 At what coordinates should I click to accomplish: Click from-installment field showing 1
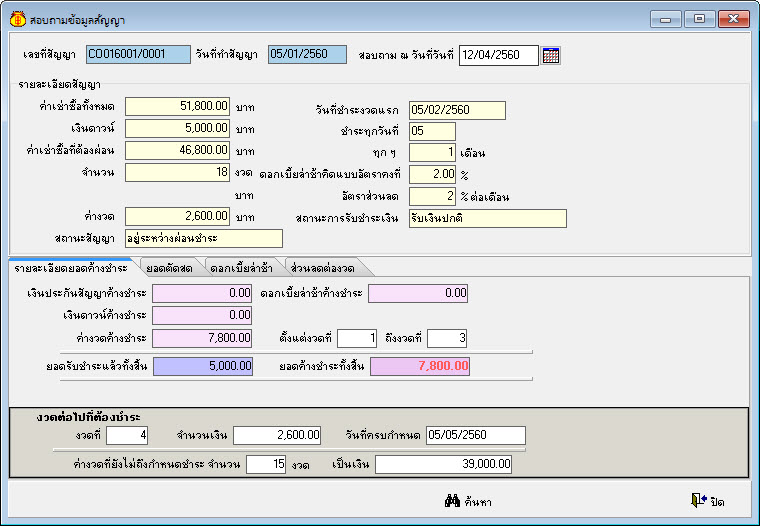tap(357, 338)
